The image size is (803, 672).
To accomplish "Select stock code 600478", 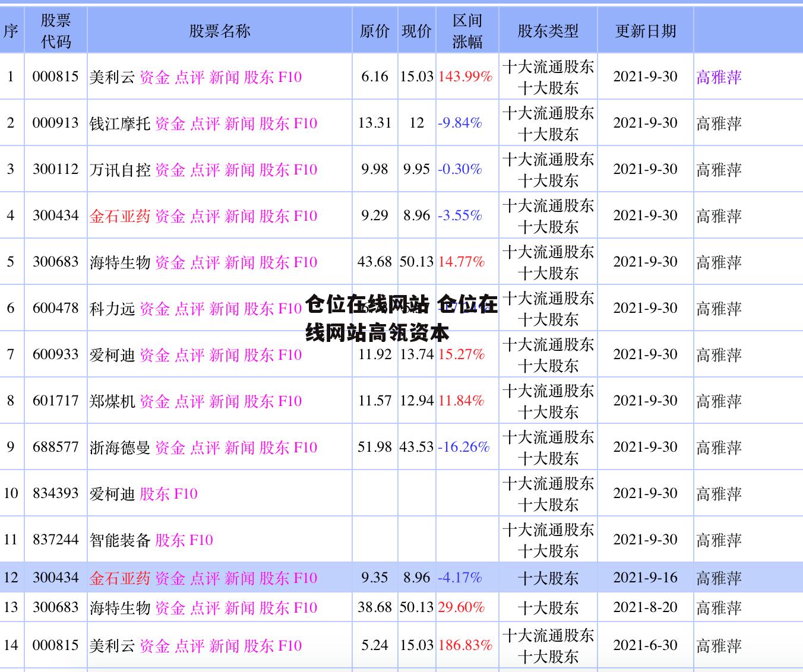I will 55,308.
